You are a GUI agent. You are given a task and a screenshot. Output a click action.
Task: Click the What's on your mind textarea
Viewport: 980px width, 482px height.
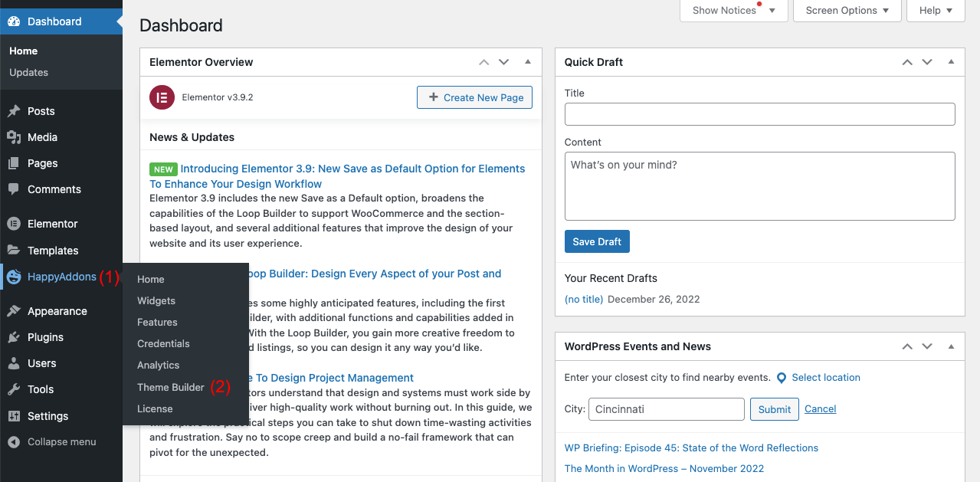[x=760, y=186]
